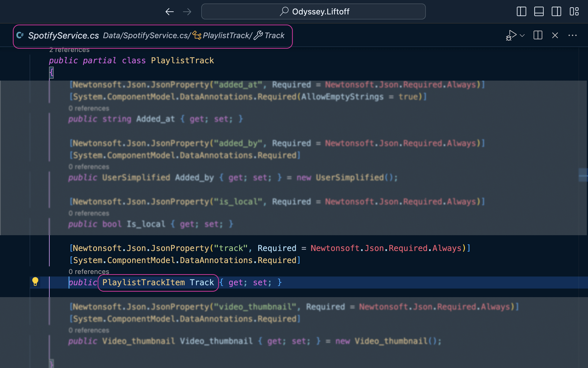The height and width of the screenshot is (368, 588).
Task: Toggle the secondary sidebar panel
Action: coord(556,11)
